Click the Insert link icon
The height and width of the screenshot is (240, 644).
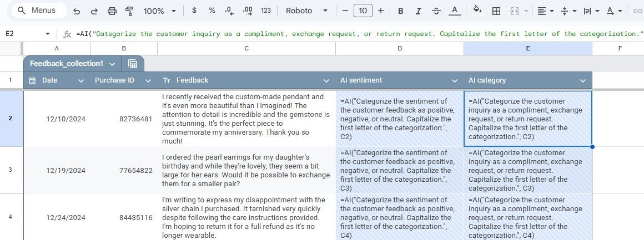[637, 11]
